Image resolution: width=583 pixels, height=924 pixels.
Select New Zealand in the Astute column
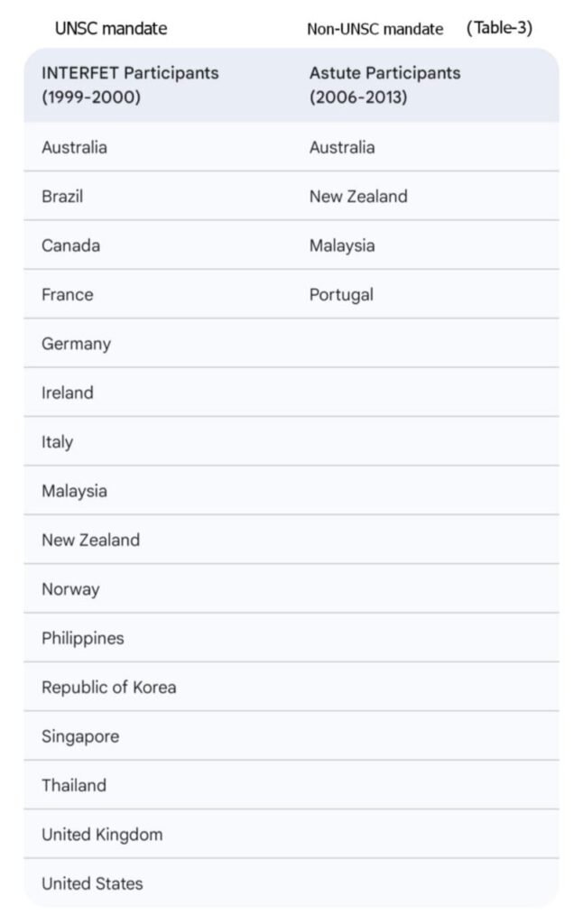click(x=358, y=196)
